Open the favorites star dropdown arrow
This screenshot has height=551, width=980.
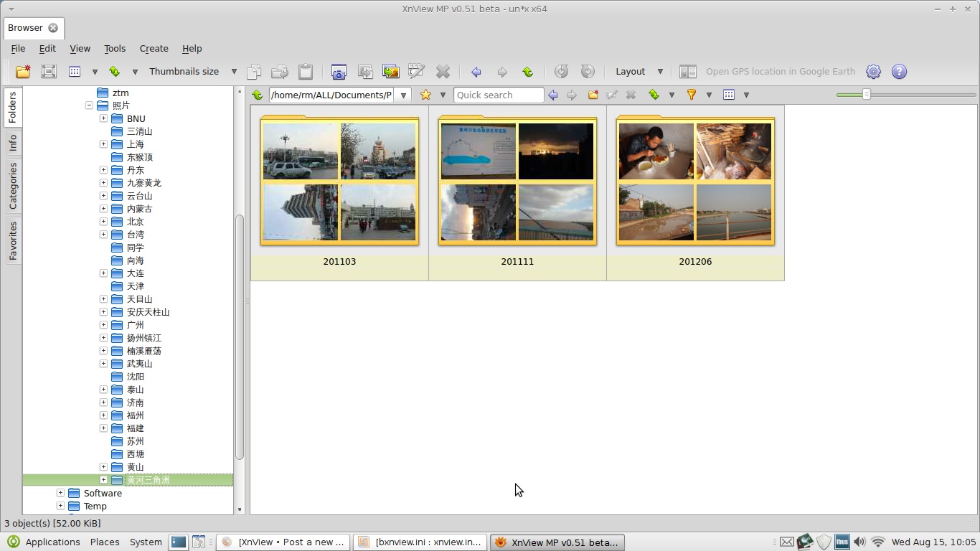443,95
